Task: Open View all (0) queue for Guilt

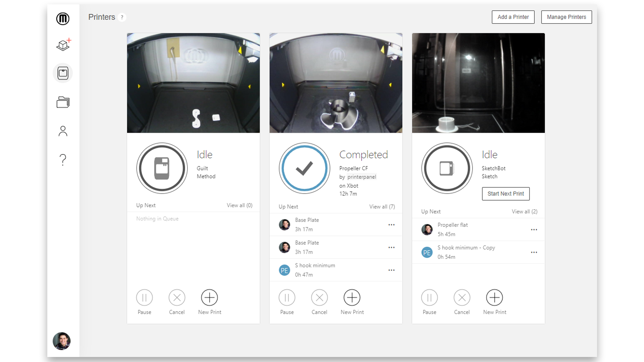Action: 239,205
